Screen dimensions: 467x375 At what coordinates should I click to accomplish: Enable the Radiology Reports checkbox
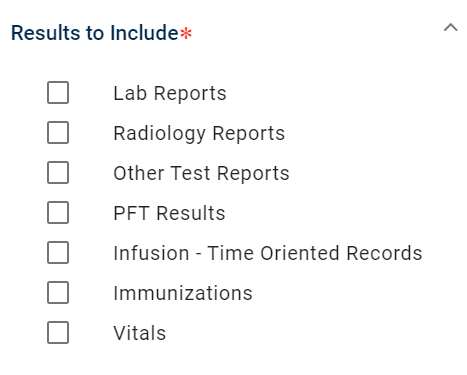pyautogui.click(x=58, y=132)
